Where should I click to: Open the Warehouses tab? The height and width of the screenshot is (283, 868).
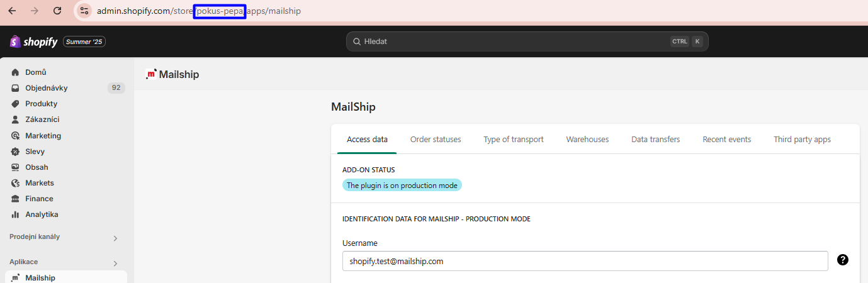point(587,140)
